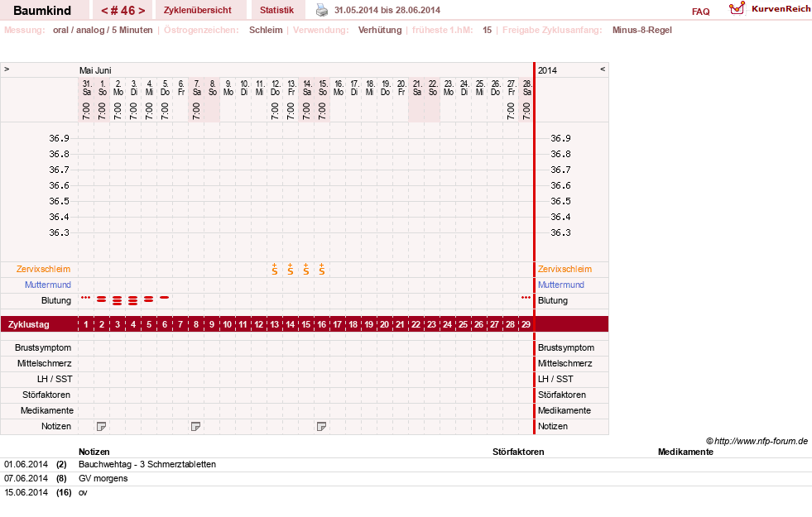The width and height of the screenshot is (812, 517).
Task: Click note text 'GV morgens'
Action: tap(103, 478)
